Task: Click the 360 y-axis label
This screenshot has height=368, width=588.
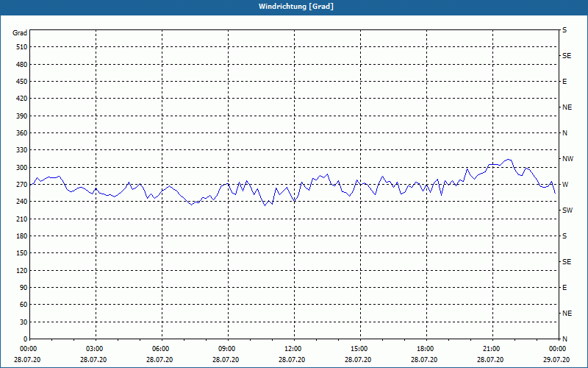Action: point(22,133)
